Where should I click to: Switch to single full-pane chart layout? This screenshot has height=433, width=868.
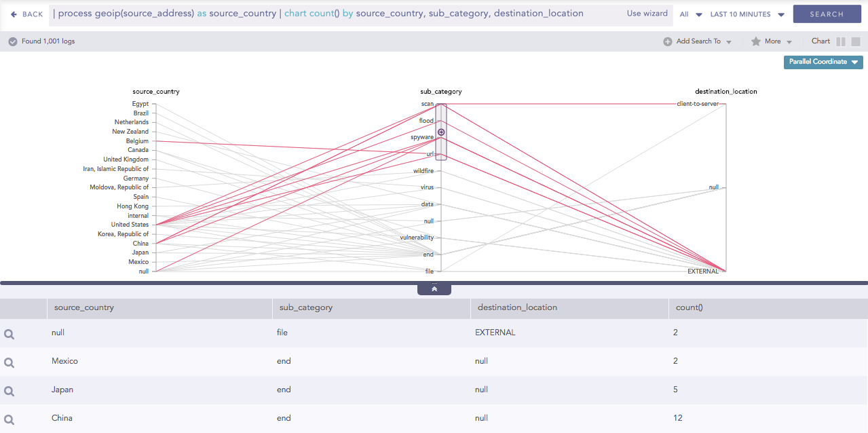coord(856,41)
